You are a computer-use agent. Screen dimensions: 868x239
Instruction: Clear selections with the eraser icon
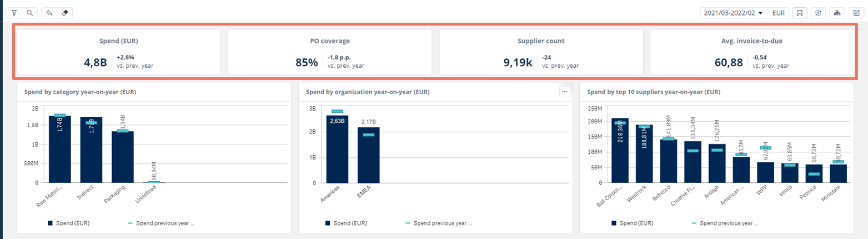[x=64, y=12]
